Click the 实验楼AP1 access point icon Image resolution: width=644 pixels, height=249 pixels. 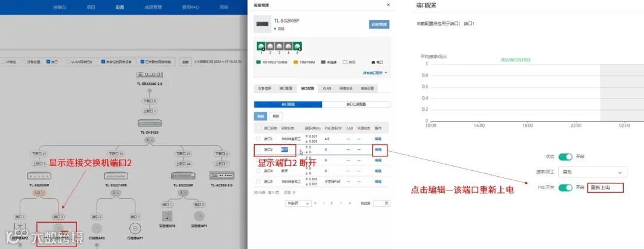pyautogui.click(x=199, y=216)
